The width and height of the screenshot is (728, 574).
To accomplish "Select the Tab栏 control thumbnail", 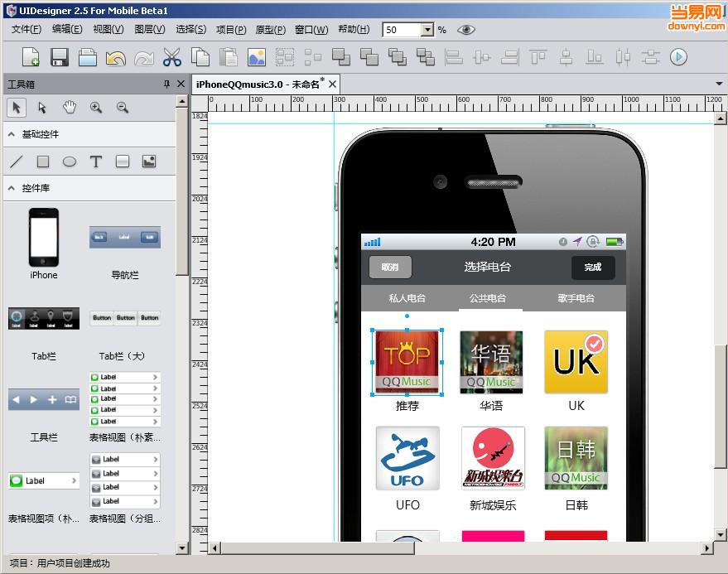I will 44,319.
